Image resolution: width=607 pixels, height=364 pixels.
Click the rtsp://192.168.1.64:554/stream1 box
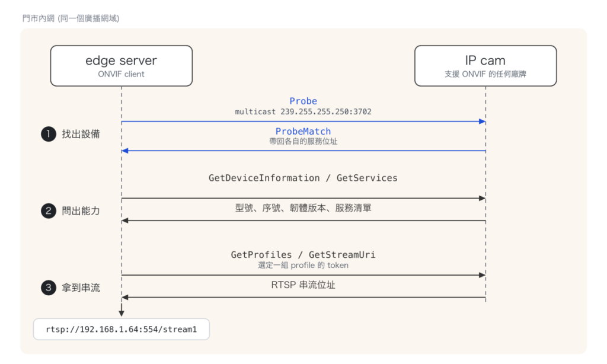click(121, 329)
